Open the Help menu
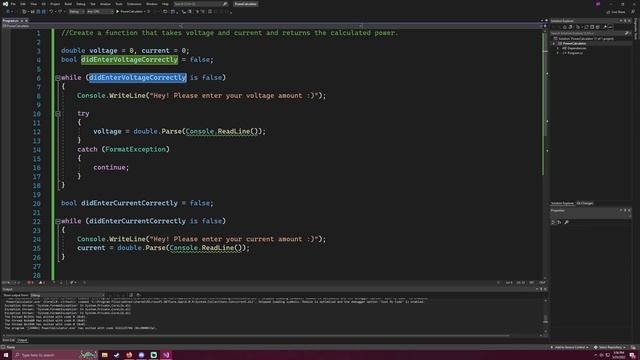This screenshot has width=640, height=360. [165, 4]
